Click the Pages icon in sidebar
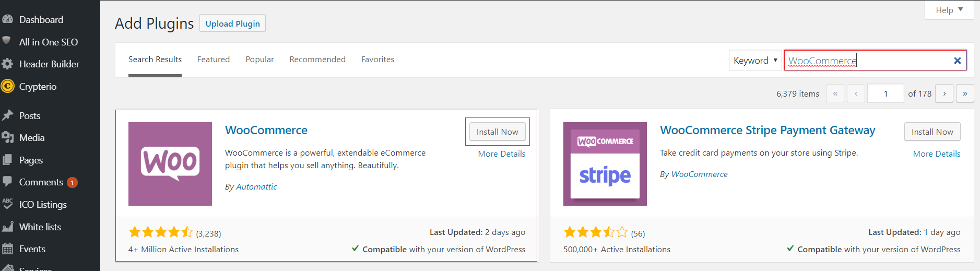The height and width of the screenshot is (271, 980). (x=7, y=160)
